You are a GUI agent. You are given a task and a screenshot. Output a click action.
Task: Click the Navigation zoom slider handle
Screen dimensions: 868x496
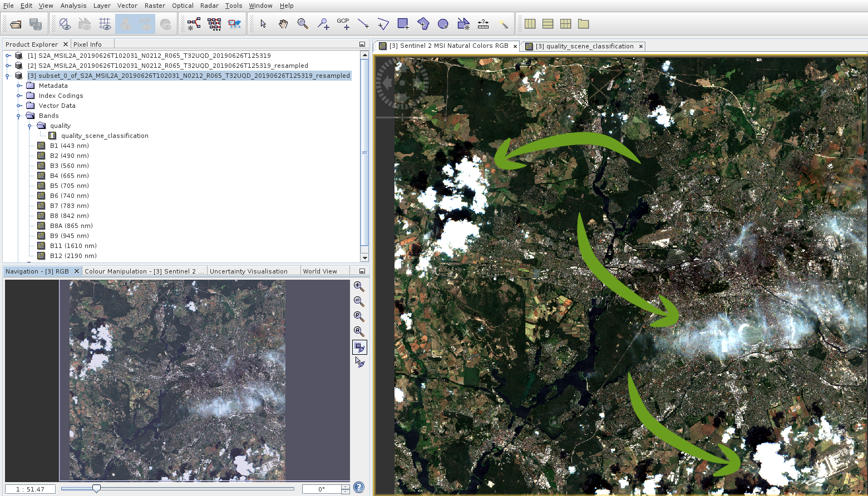point(96,488)
